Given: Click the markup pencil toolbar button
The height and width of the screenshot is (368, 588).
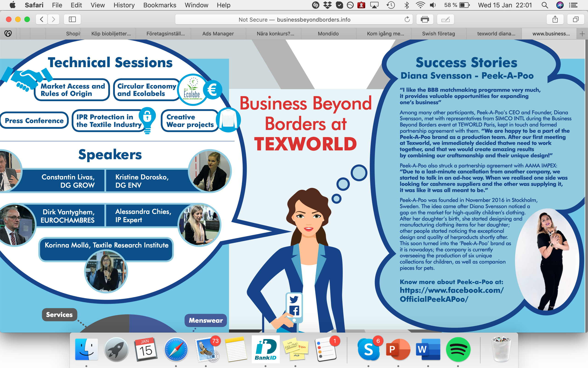Looking at the screenshot, I should [x=445, y=20].
